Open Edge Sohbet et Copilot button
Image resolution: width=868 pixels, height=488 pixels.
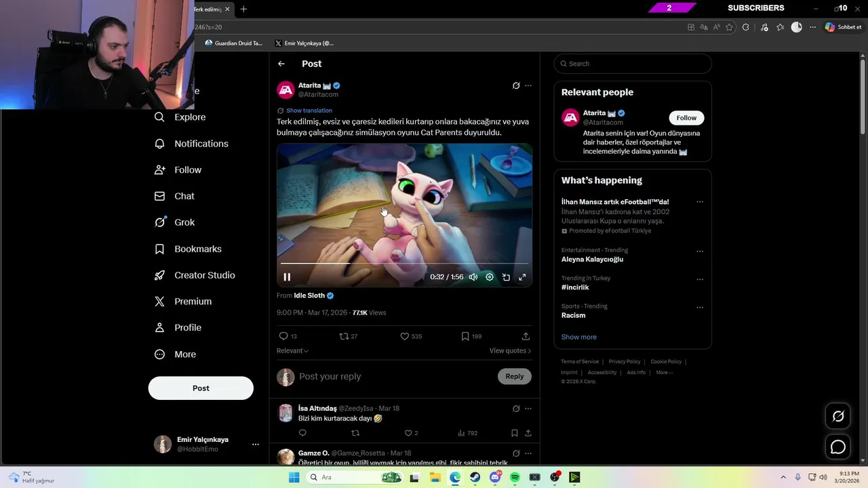coord(844,27)
